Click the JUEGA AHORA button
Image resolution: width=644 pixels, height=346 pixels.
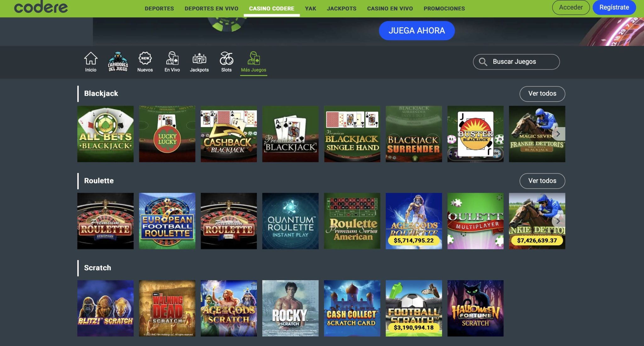417,31
